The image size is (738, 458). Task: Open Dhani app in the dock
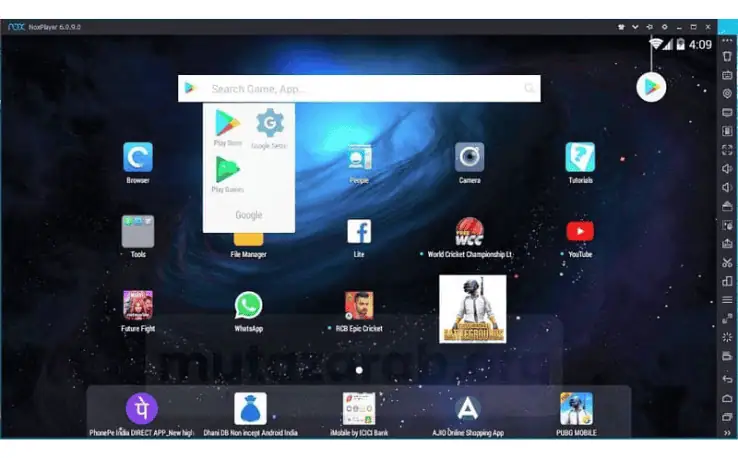250,409
